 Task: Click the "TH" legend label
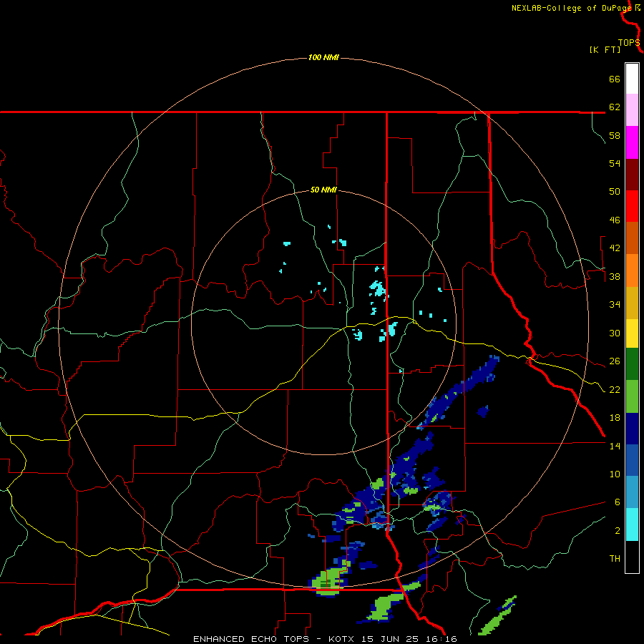615,559
